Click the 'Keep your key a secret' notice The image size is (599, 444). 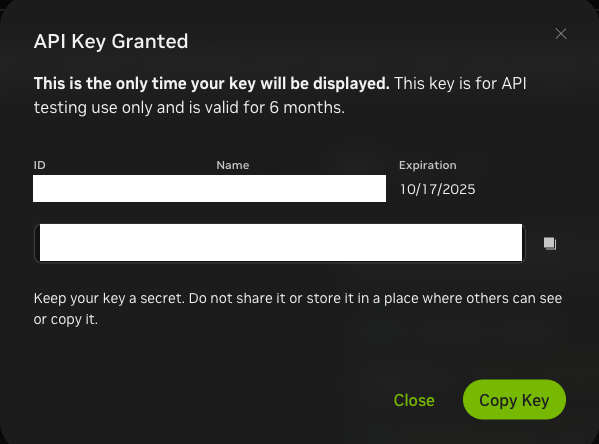(x=109, y=298)
